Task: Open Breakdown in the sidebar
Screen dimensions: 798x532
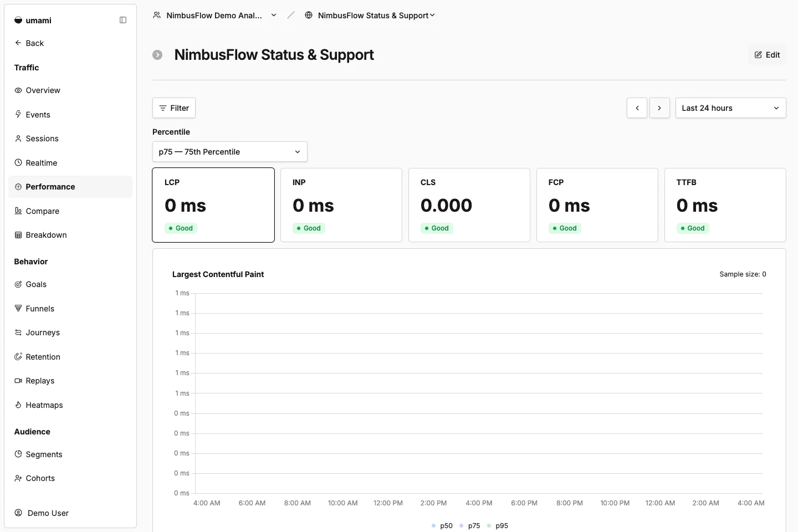Action: (x=70, y=235)
